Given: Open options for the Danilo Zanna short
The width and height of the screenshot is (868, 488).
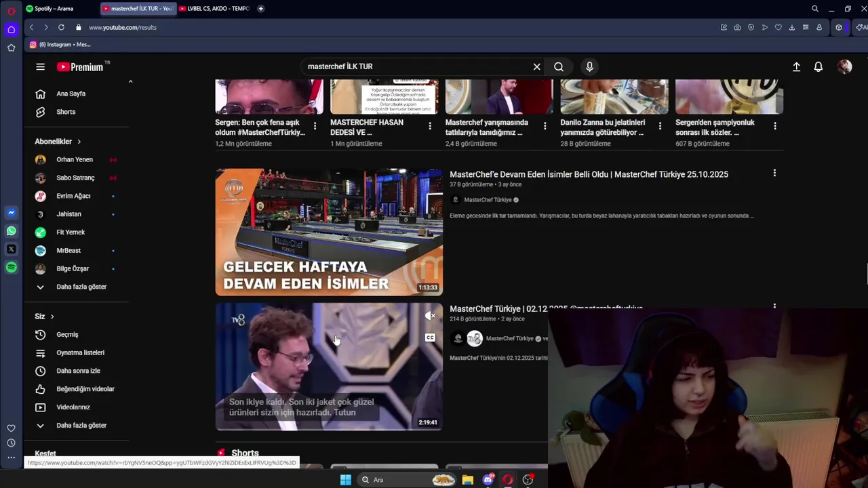Looking at the screenshot, I should tap(660, 126).
